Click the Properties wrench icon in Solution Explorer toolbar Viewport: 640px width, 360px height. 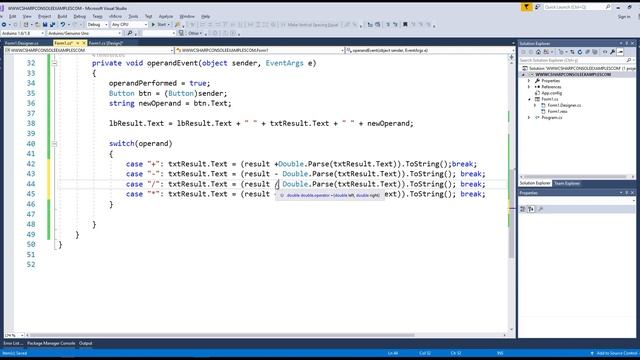[x=613, y=52]
